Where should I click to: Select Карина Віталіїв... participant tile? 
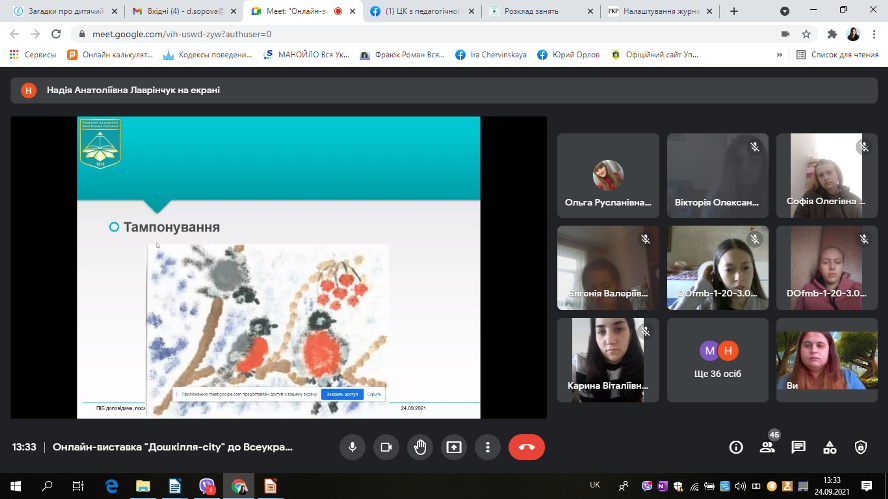(x=608, y=360)
